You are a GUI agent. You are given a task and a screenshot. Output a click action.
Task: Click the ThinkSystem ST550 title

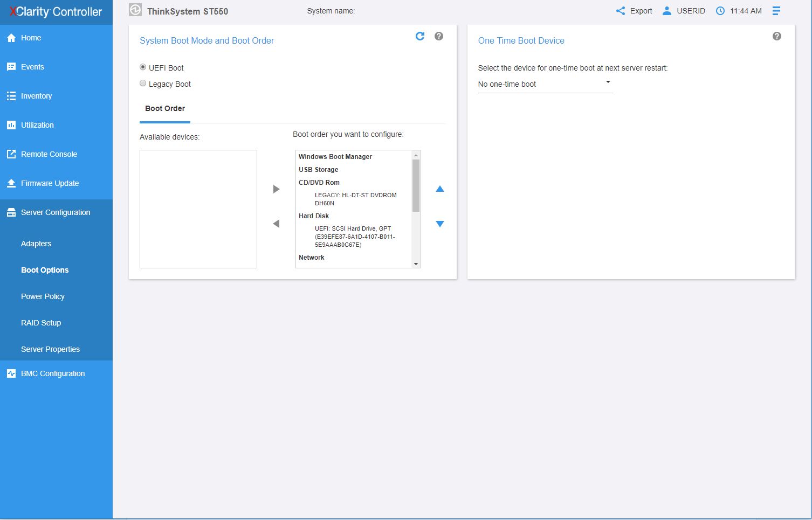coord(188,11)
